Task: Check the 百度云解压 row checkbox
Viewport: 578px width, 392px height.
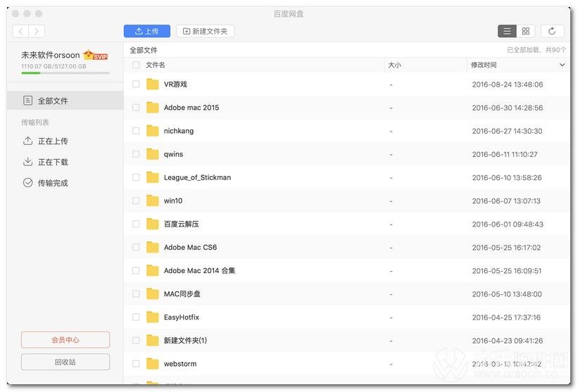Action: 136,224
